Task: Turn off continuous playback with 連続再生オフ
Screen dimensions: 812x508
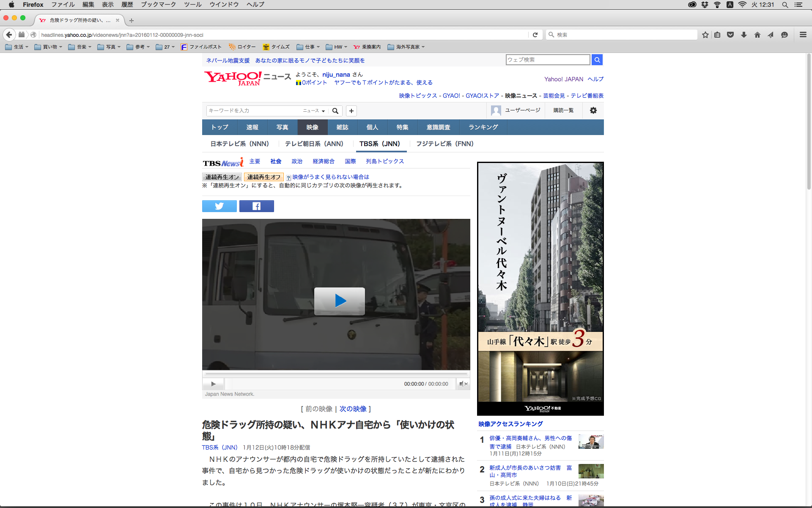Action: (x=263, y=177)
